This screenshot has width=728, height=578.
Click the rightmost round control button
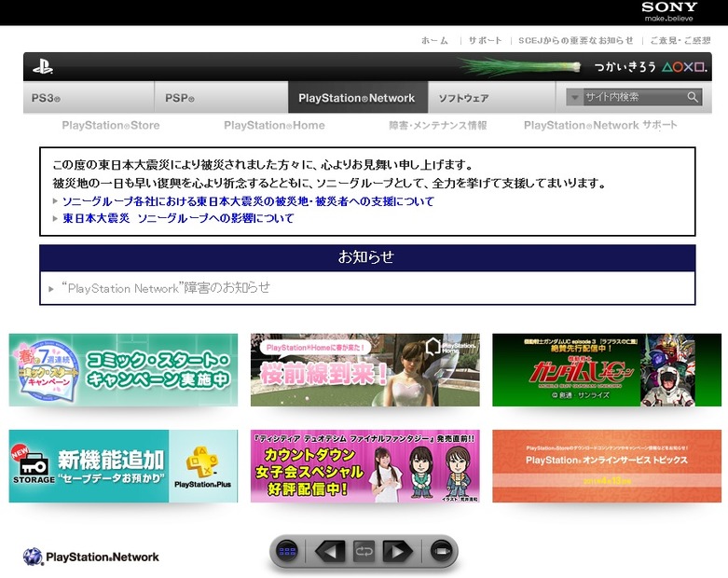(x=441, y=552)
